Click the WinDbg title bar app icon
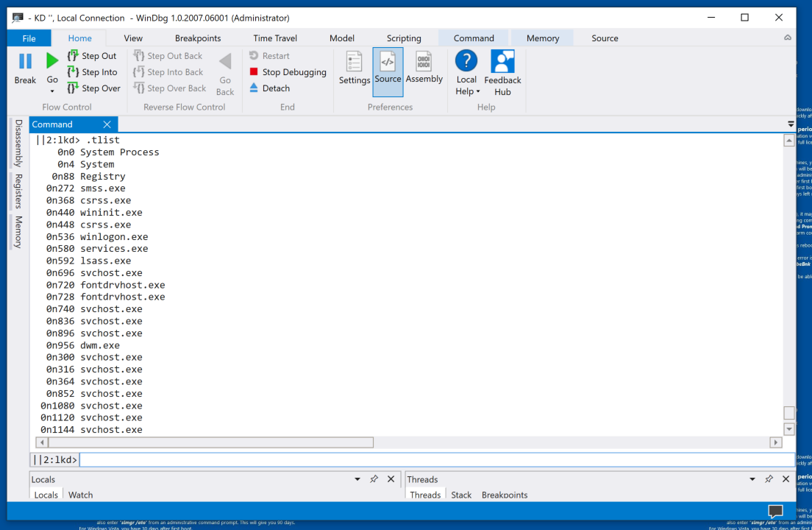Screen dimensions: 812x530 pyautogui.click(x=18, y=18)
